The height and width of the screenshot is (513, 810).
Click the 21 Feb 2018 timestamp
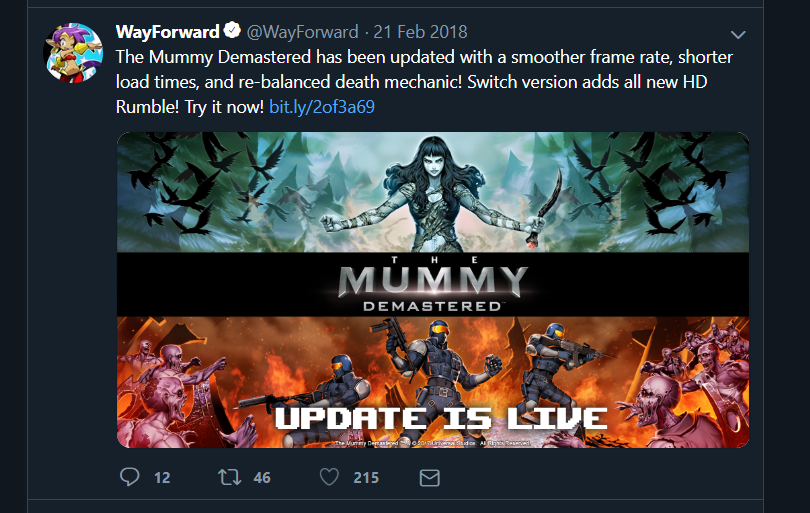(420, 32)
